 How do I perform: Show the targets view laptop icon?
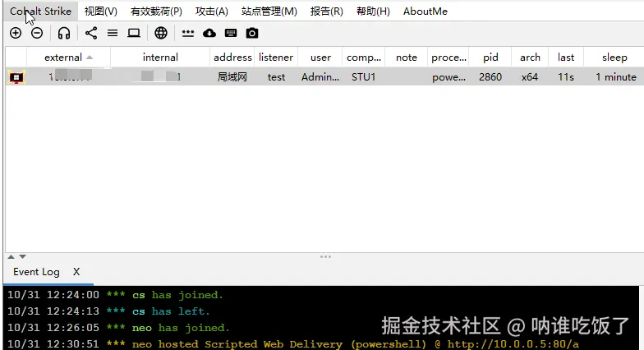point(133,33)
